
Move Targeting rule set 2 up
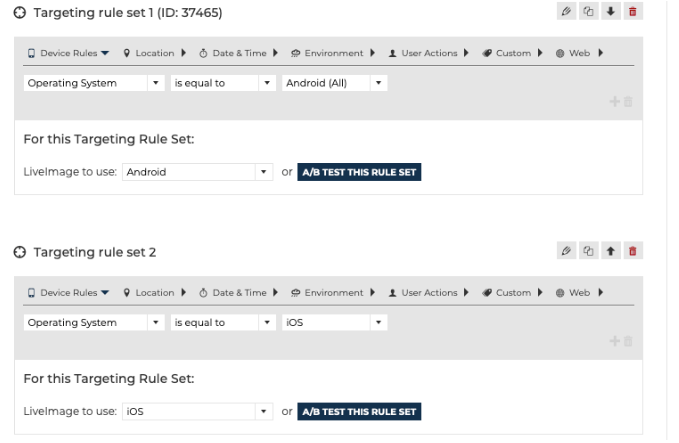click(611, 250)
